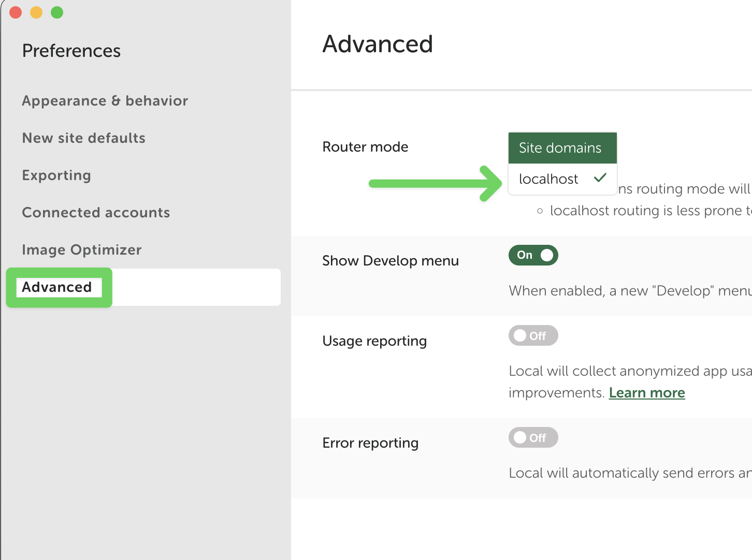Open Image Optimizer preferences

[82, 250]
